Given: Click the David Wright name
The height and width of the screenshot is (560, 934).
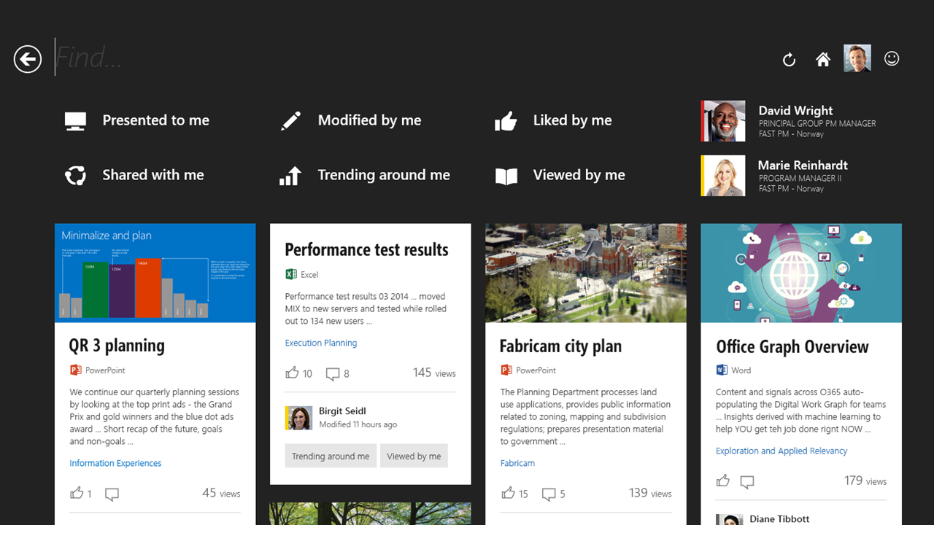Looking at the screenshot, I should 795,110.
